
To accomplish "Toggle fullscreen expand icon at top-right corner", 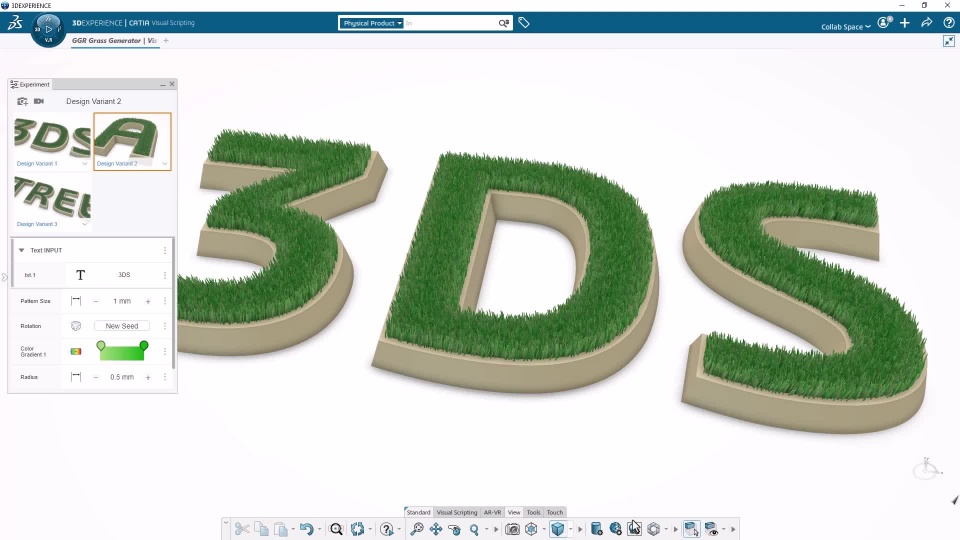I will (949, 41).
